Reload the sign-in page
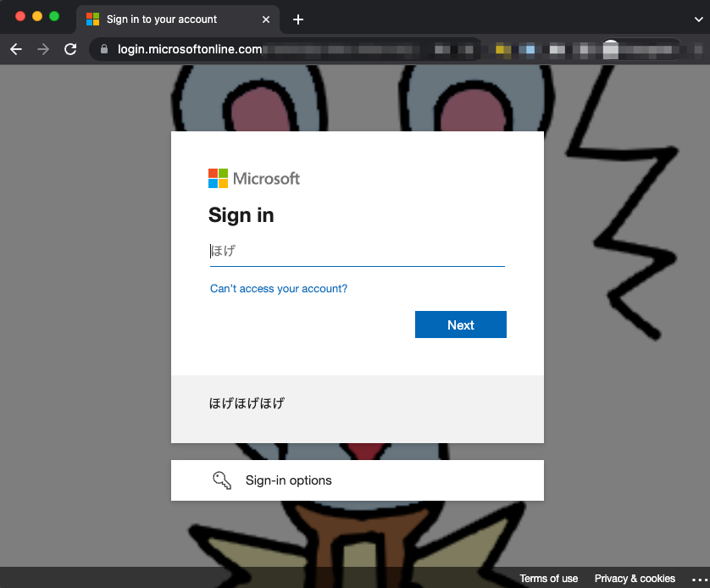Screen dimensions: 710x588 coord(70,49)
